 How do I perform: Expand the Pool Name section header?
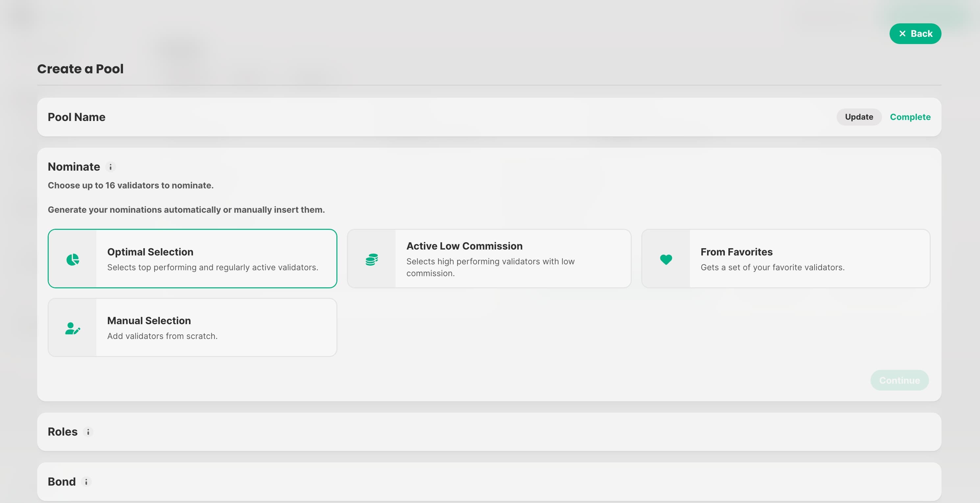[77, 117]
